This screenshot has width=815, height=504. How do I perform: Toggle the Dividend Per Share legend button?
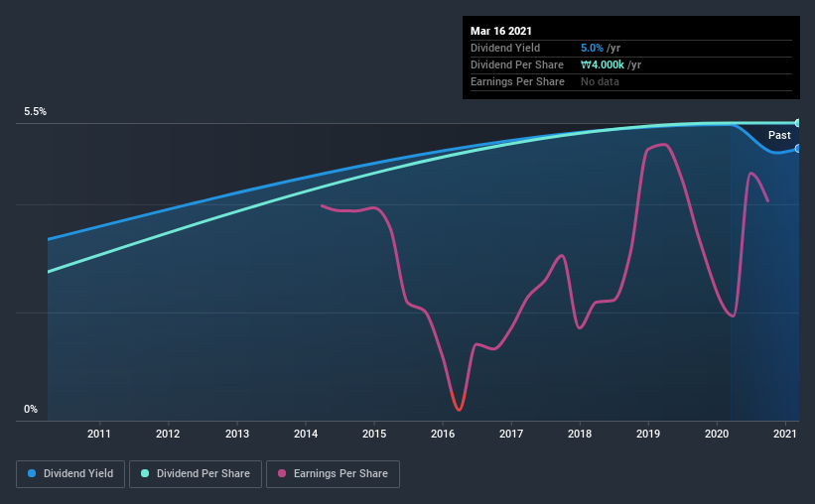click(196, 474)
